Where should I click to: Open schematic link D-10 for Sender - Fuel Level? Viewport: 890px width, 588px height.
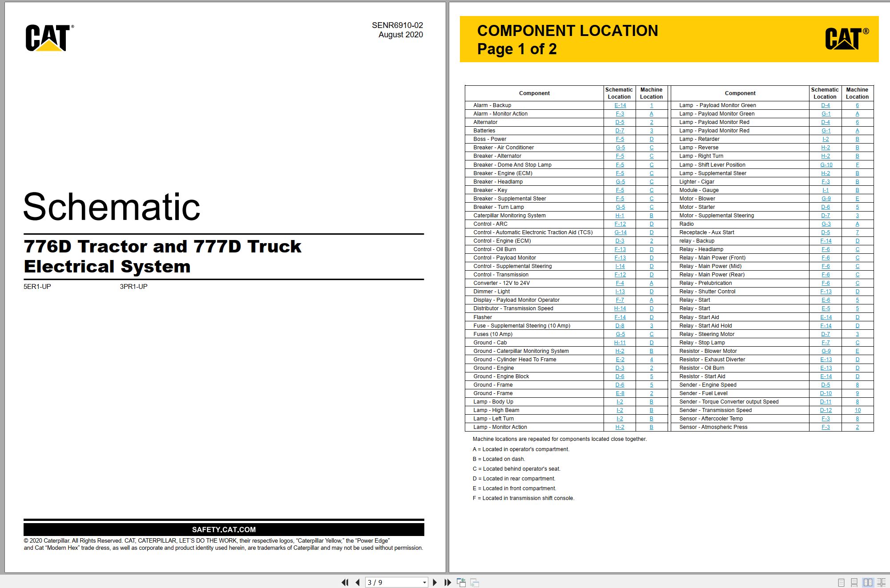pos(826,393)
